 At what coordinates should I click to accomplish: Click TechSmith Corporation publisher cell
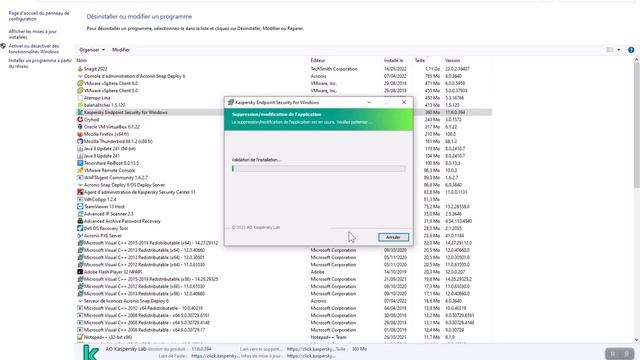click(334, 69)
